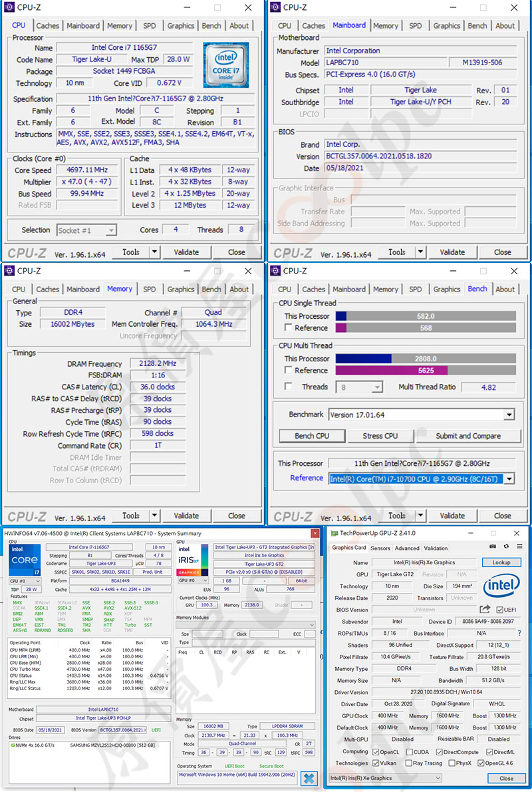532x792 pixels.
Task: Click title bar icon of CPU-Z Memory window
Action: [9, 271]
